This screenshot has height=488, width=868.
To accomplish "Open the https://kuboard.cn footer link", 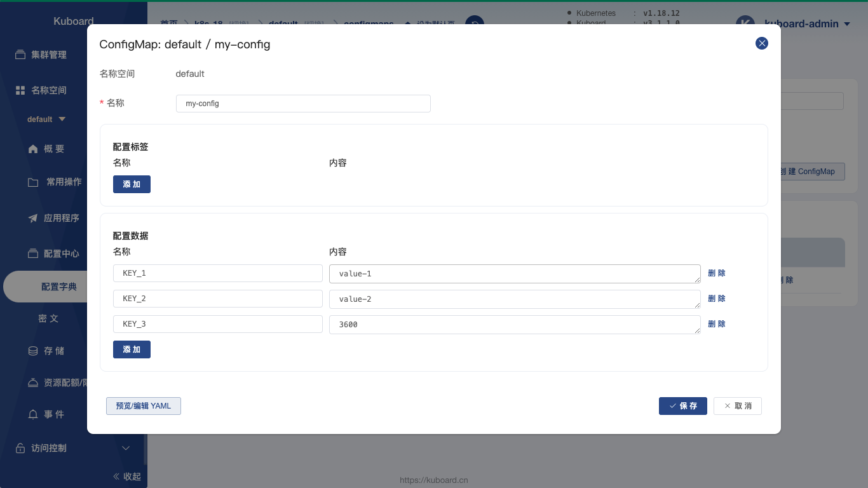I will tap(434, 480).
